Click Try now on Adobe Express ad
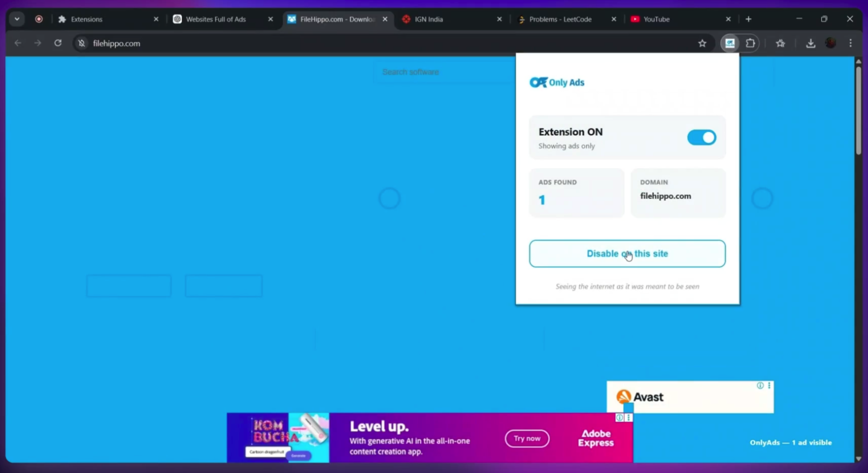 click(527, 438)
